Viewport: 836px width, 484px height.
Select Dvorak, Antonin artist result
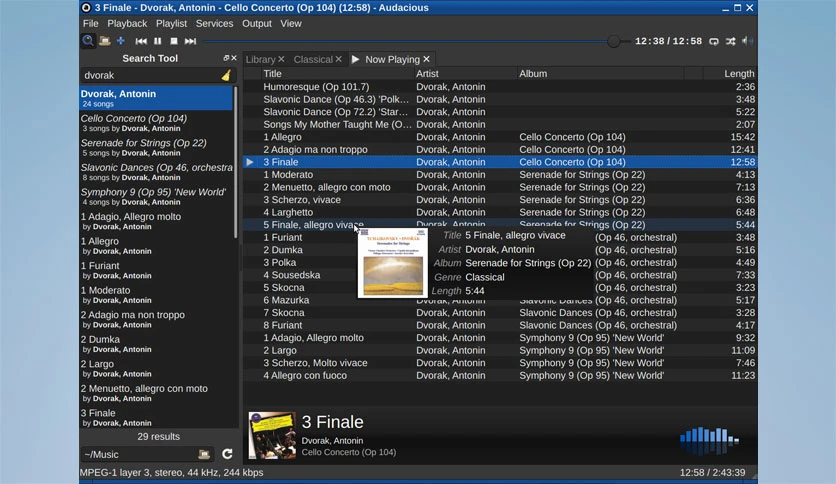pyautogui.click(x=156, y=98)
